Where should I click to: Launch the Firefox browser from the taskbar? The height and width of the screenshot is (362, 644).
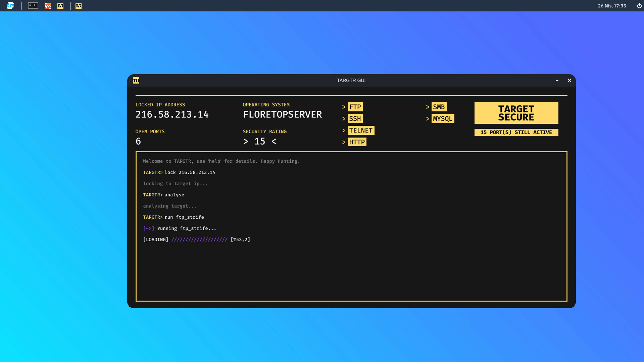(47, 5)
